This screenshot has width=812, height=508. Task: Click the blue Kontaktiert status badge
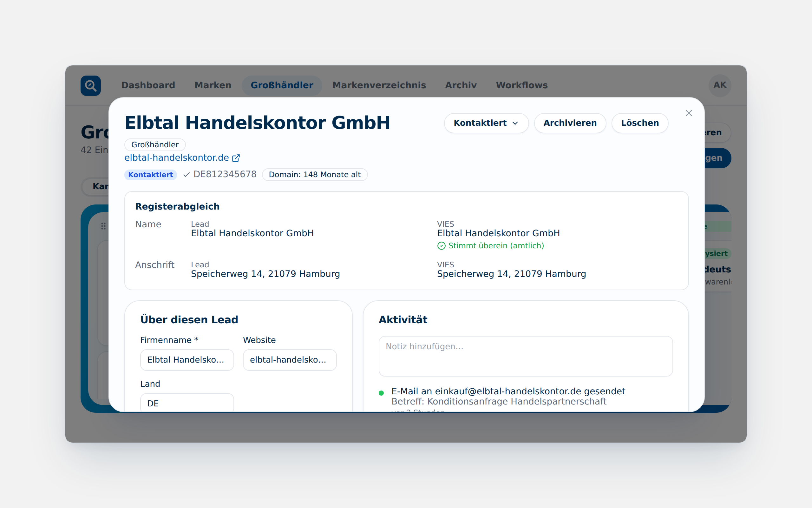tap(151, 175)
